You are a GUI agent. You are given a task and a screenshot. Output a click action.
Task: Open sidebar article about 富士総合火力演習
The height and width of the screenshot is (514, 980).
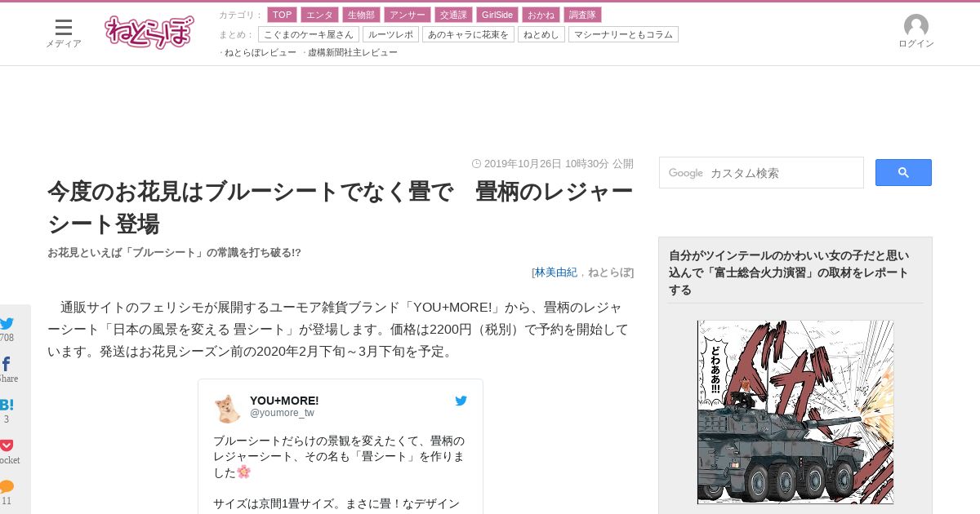pyautogui.click(x=789, y=273)
